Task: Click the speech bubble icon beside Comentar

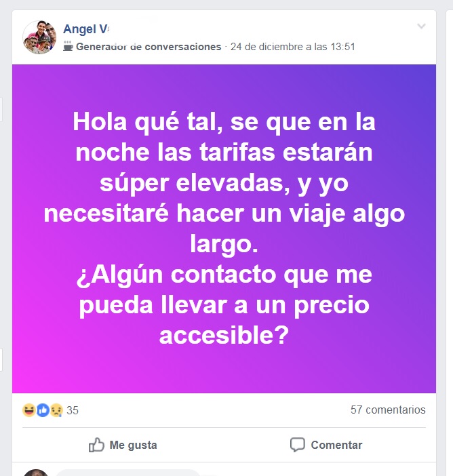Action: [x=298, y=445]
